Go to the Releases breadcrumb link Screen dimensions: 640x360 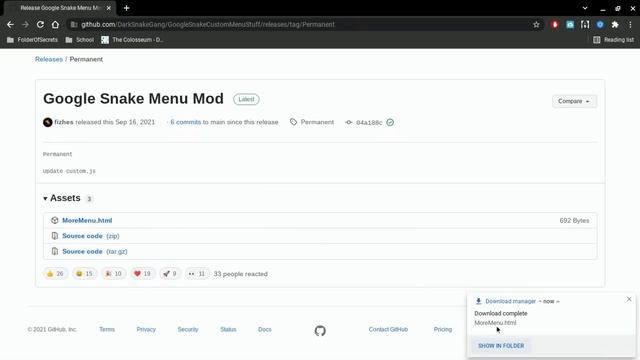49,59
